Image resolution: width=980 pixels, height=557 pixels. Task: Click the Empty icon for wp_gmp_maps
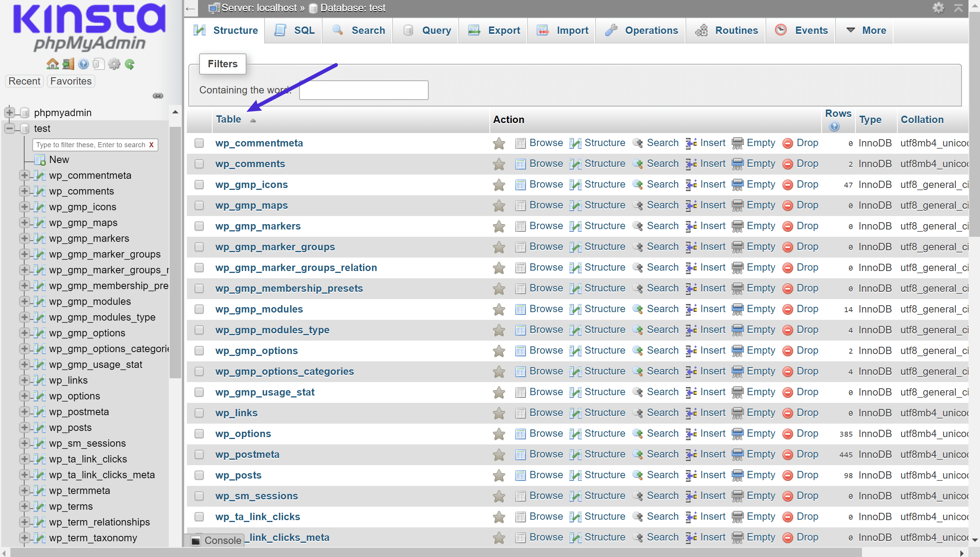(x=739, y=205)
